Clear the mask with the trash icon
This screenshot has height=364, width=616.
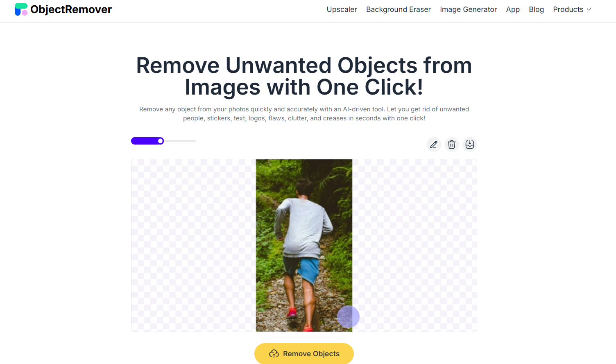tap(452, 145)
